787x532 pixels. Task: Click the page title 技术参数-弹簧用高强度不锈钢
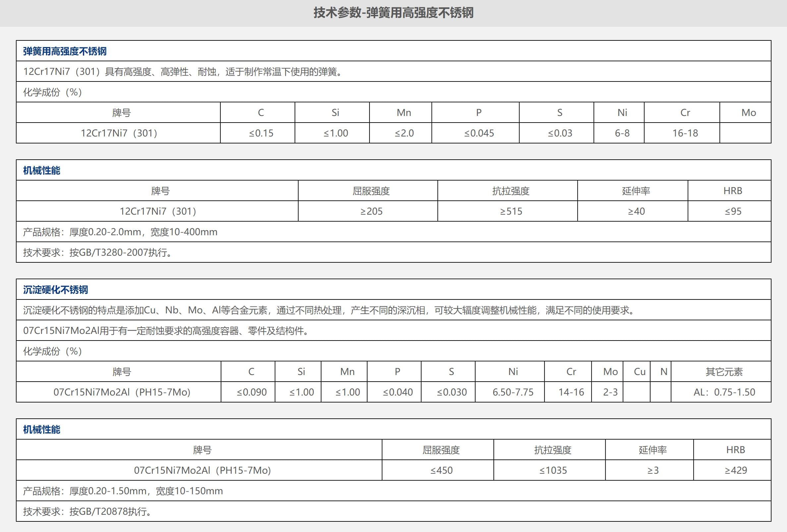[393, 13]
